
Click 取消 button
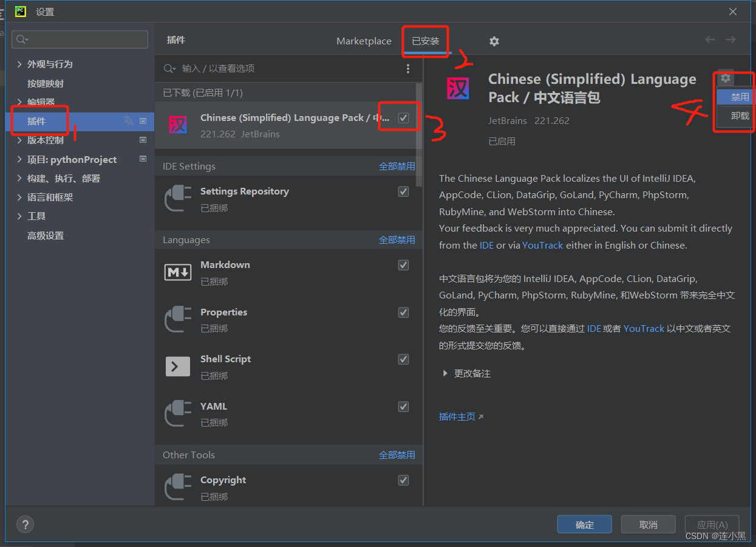coord(648,525)
